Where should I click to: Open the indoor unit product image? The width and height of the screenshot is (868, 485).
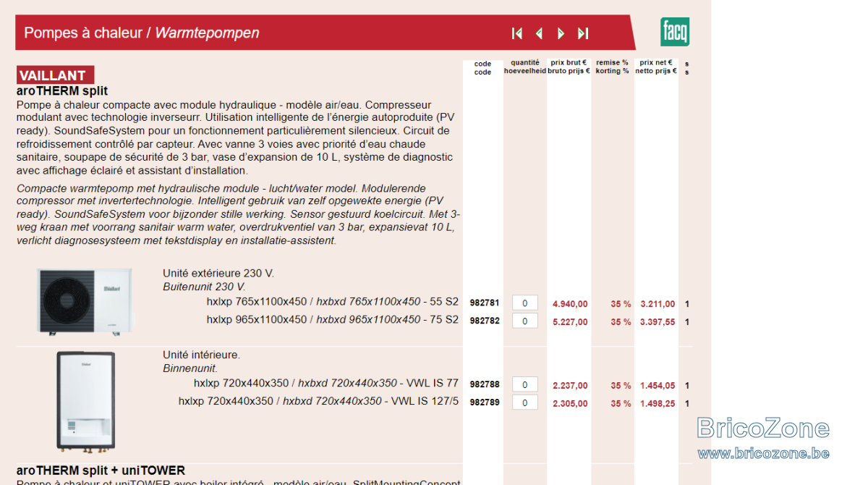[86, 400]
